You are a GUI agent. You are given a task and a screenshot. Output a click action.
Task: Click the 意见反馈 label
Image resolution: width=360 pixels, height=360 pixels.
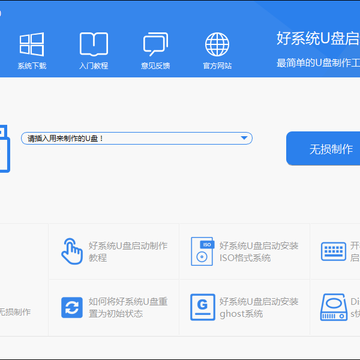[x=155, y=66]
